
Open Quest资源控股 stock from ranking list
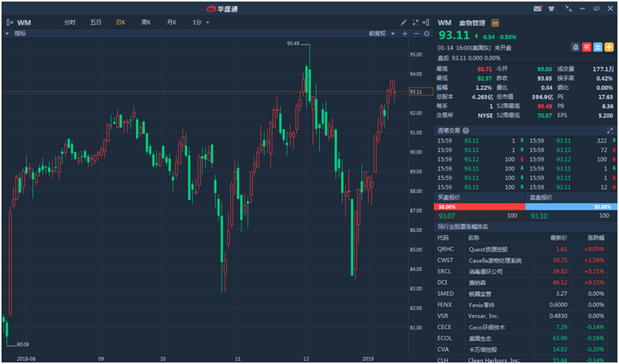tap(488, 249)
